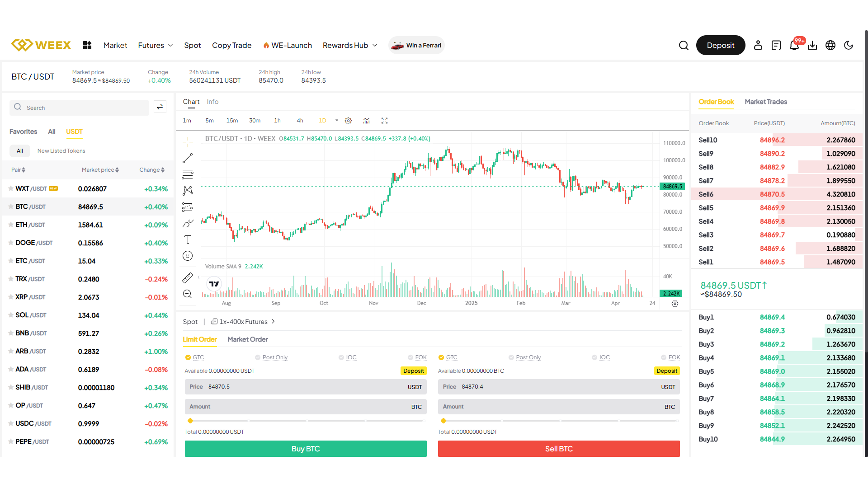Image resolution: width=868 pixels, height=488 pixels.
Task: Select the Favorites tab
Action: (x=24, y=131)
